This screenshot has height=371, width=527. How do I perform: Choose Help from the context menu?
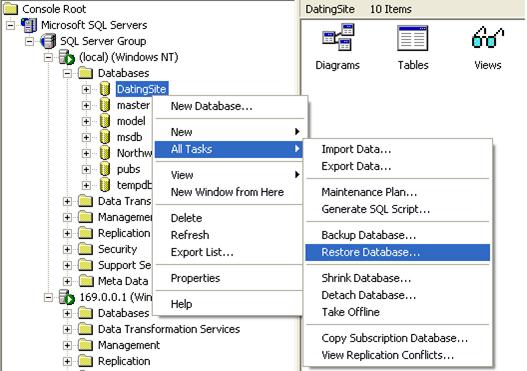point(229,304)
